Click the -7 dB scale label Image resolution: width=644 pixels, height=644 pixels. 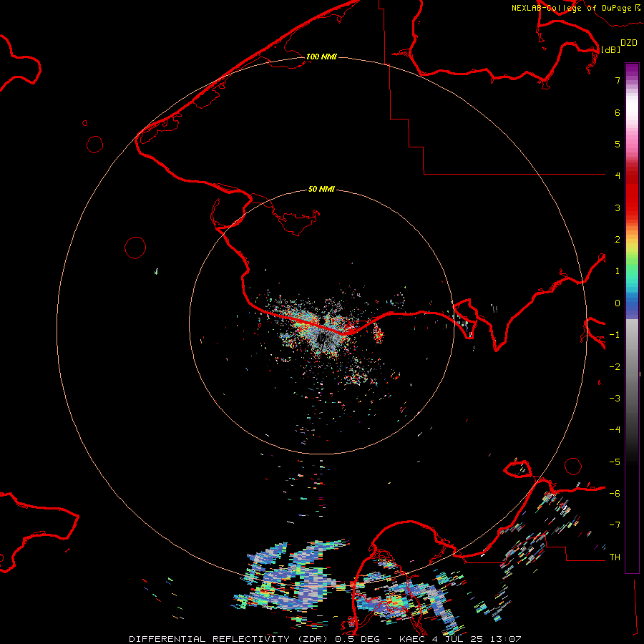pyautogui.click(x=615, y=525)
